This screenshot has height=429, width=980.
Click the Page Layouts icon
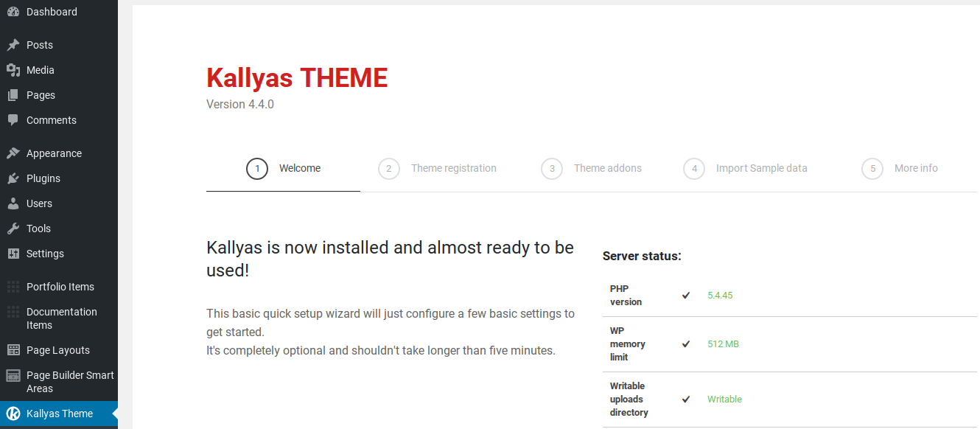point(13,350)
